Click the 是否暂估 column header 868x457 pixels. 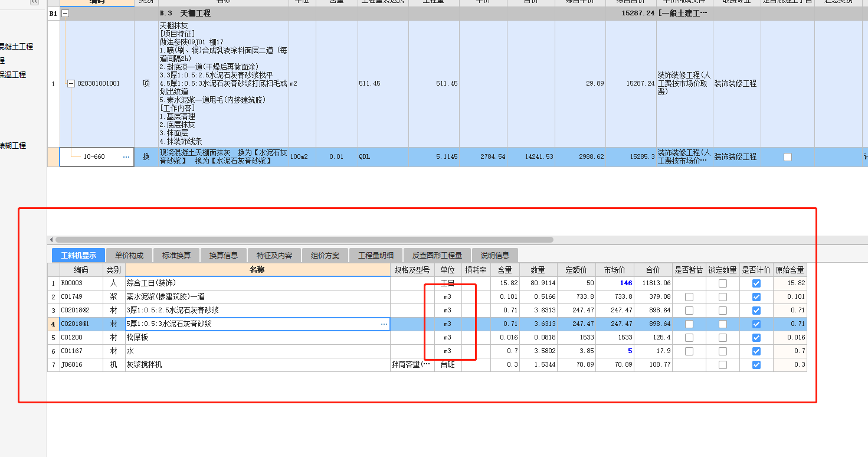coord(689,270)
